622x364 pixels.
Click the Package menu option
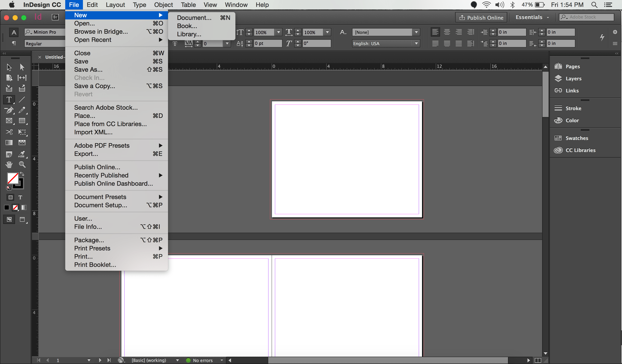pos(88,240)
